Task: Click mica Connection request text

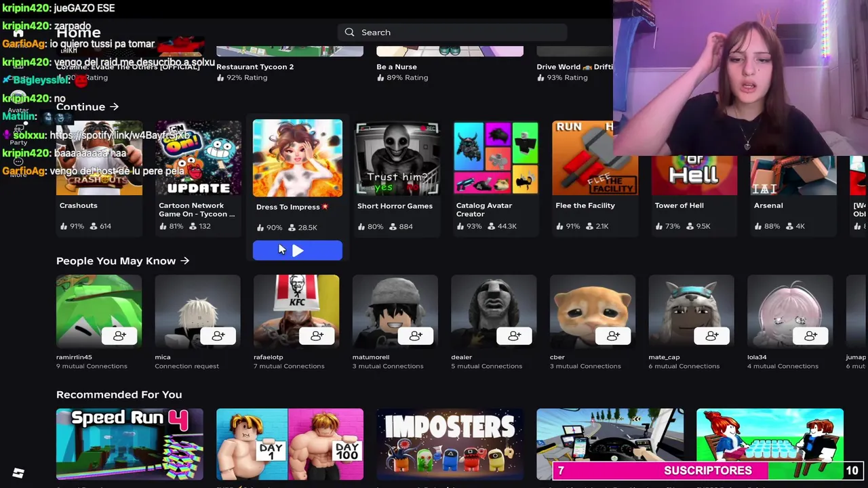Action: pyautogui.click(x=186, y=366)
